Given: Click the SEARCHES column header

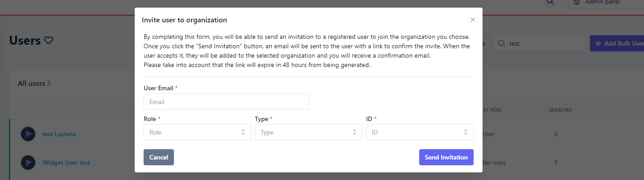Looking at the screenshot, I should (560, 110).
